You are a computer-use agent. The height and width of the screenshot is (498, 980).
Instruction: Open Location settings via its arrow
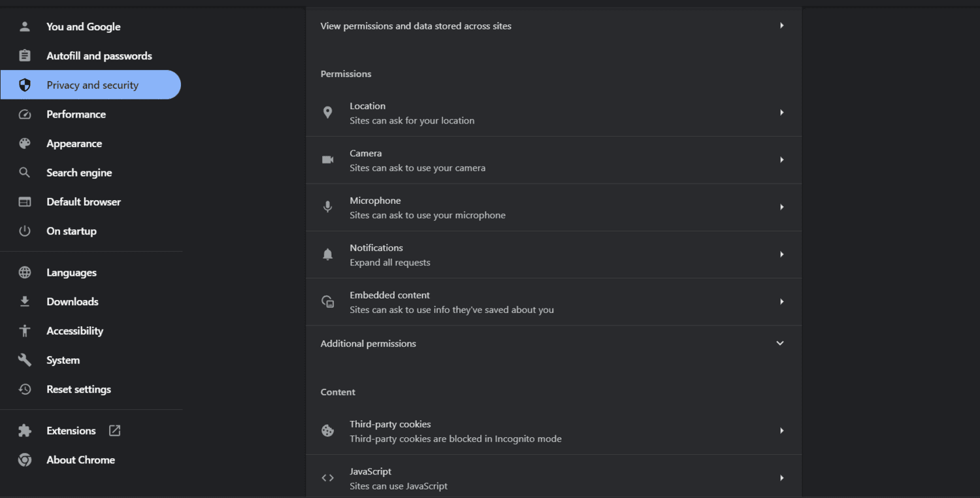tap(781, 112)
